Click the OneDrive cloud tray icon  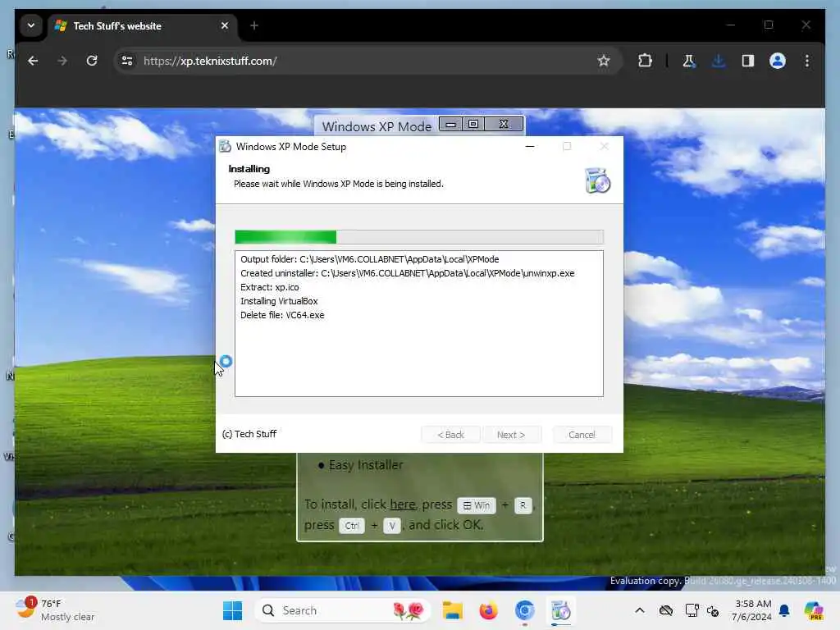point(666,610)
